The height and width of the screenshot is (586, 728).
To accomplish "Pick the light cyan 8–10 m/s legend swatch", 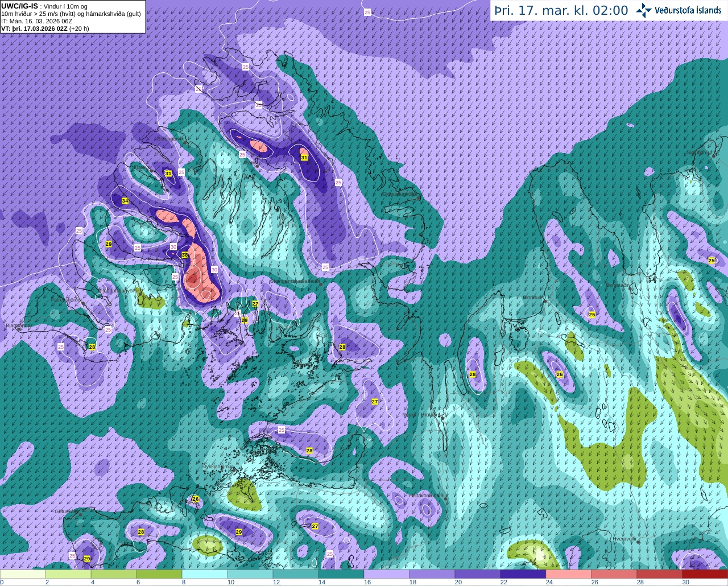I will [x=205, y=574].
